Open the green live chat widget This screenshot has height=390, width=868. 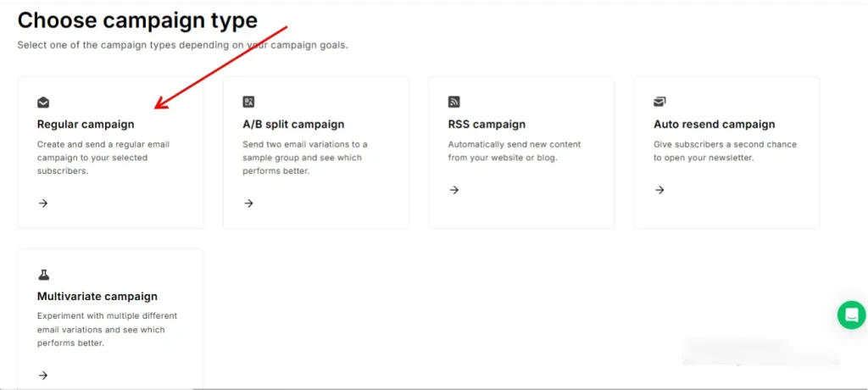coord(850,315)
